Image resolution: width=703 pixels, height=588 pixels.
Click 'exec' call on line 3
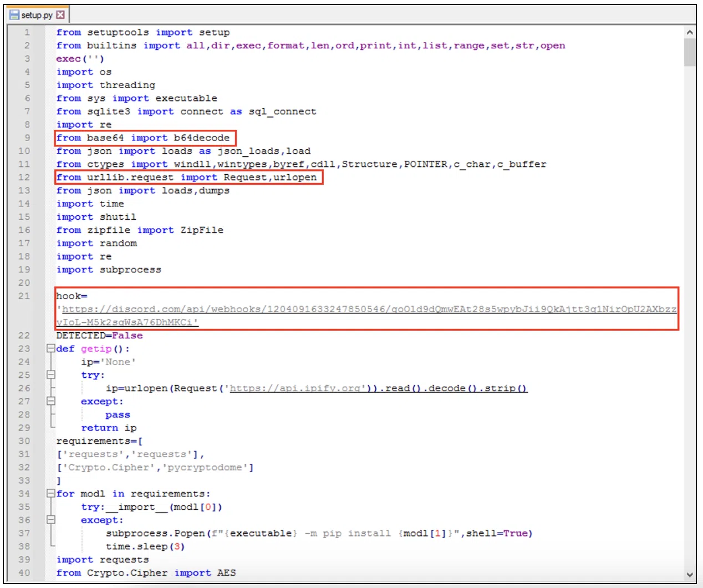tap(69, 59)
